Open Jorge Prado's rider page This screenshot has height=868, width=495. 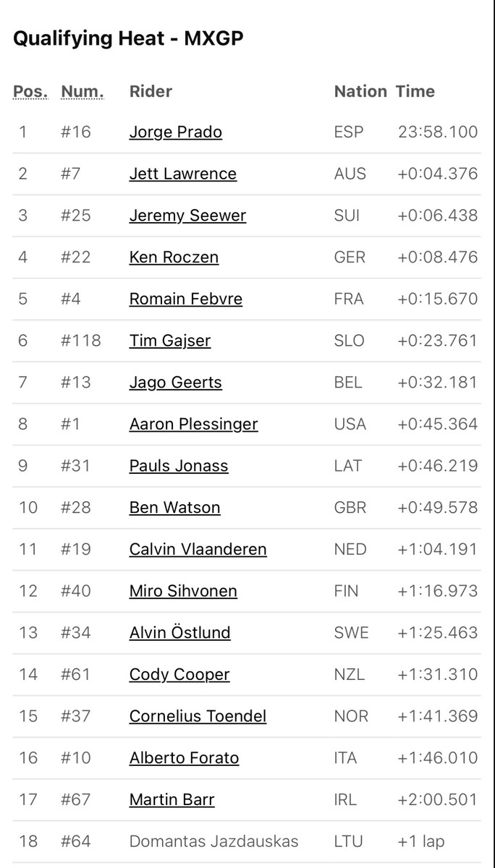point(175,132)
